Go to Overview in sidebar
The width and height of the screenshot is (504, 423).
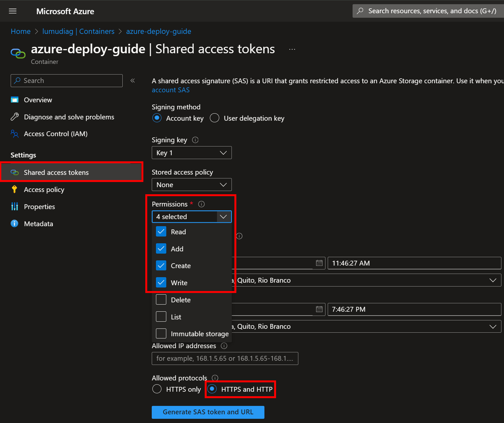point(38,100)
